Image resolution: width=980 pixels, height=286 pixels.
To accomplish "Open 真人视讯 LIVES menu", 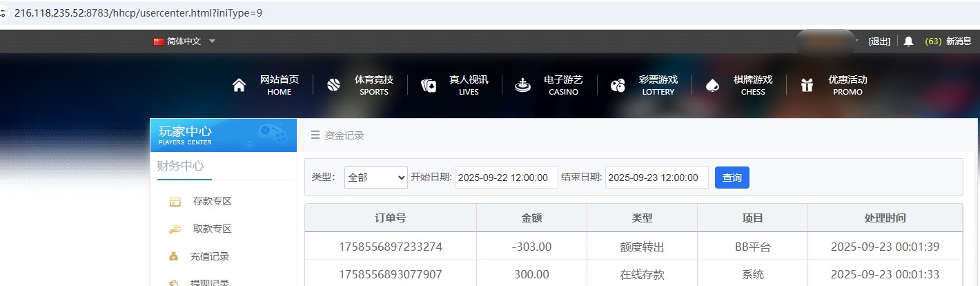I will tap(469, 85).
